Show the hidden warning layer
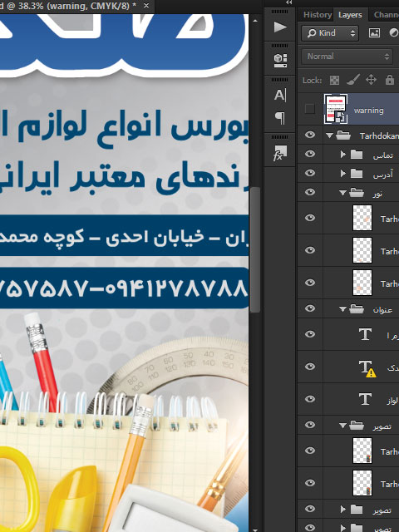 coord(309,109)
